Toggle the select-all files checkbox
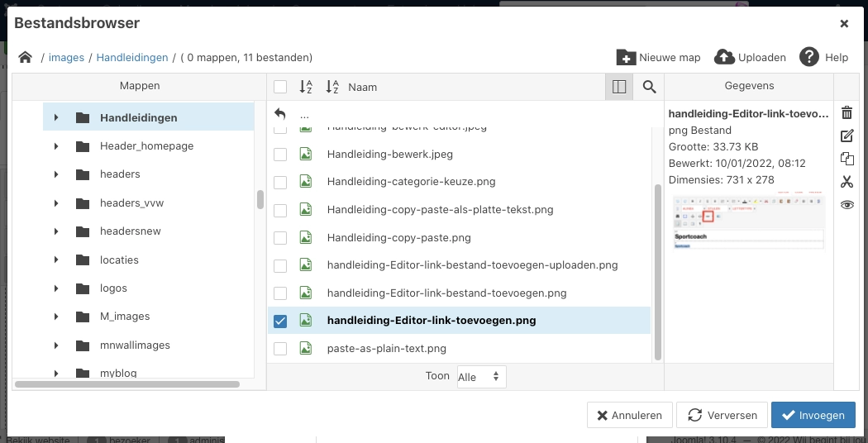Viewport: 868px width, 443px height. coord(280,87)
